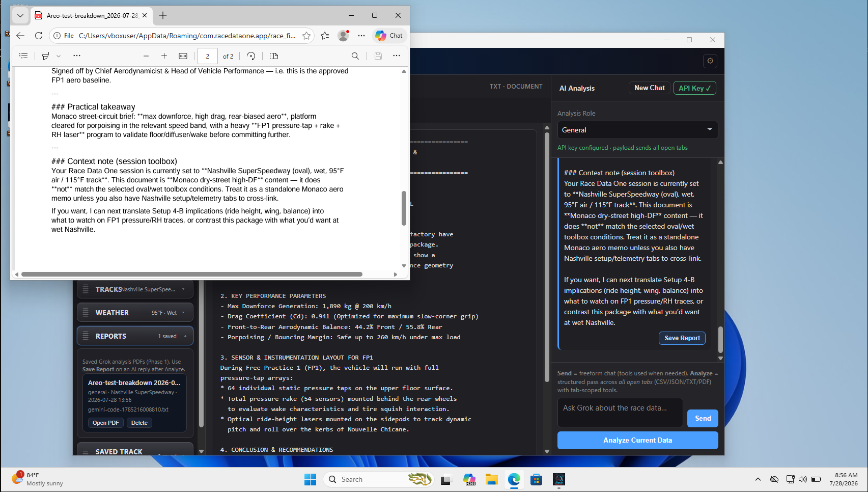Add this page to favorites star
The width and height of the screenshot is (868, 492).
click(x=306, y=36)
